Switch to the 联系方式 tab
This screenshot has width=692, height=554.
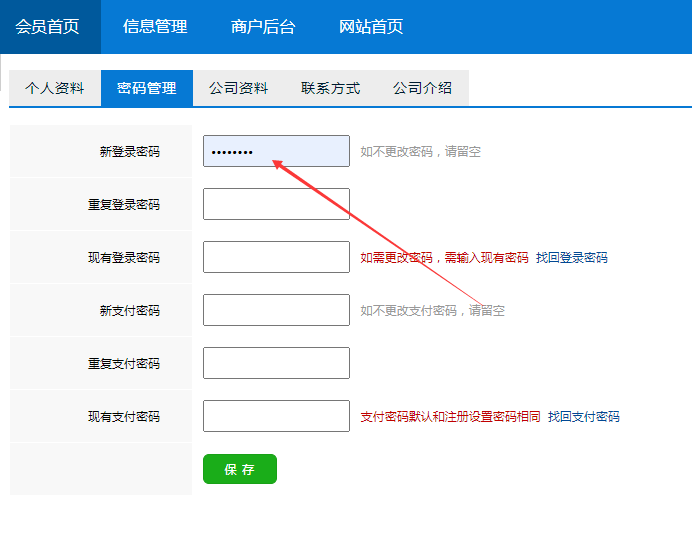(330, 88)
